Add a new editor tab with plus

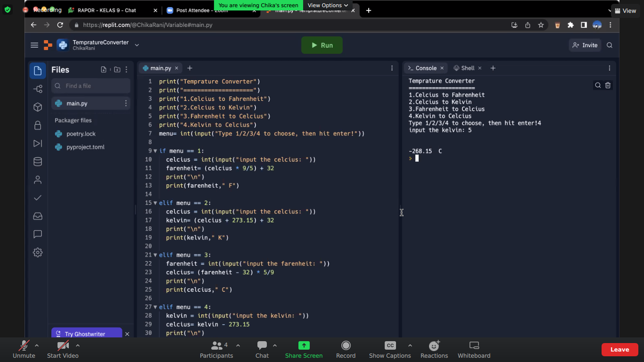(x=190, y=68)
